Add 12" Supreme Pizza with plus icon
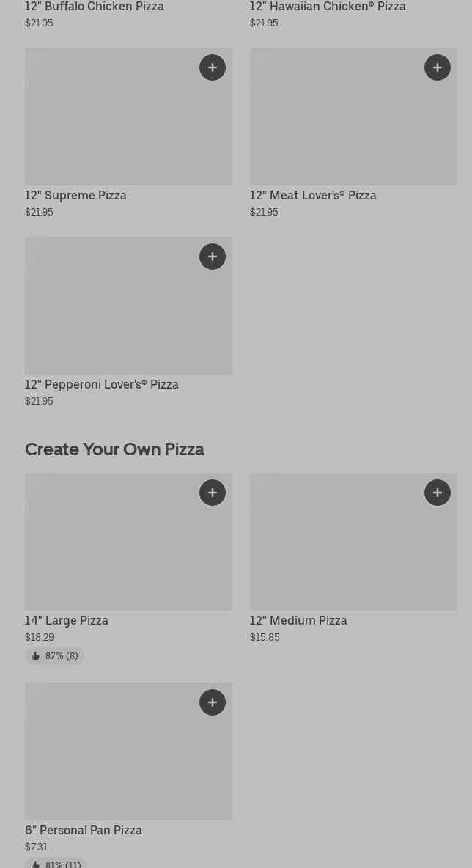472x868 pixels. coord(213,67)
